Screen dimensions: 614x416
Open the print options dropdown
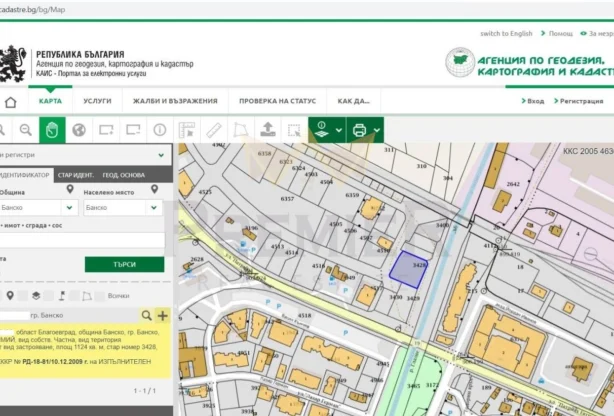[x=375, y=130]
